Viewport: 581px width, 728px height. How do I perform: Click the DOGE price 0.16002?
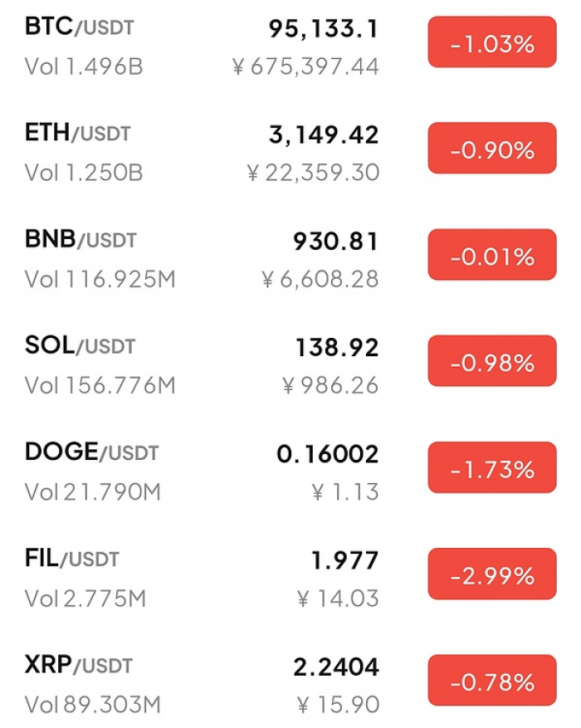tap(327, 454)
